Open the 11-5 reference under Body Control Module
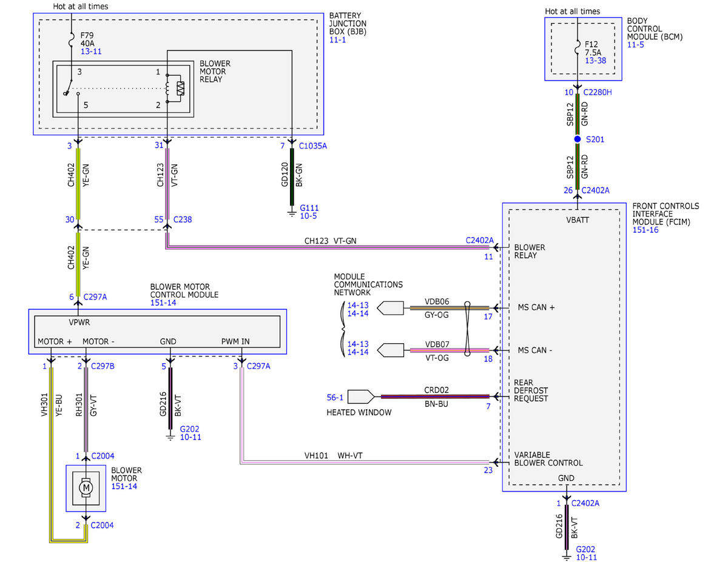The height and width of the screenshot is (562, 728). (x=636, y=44)
